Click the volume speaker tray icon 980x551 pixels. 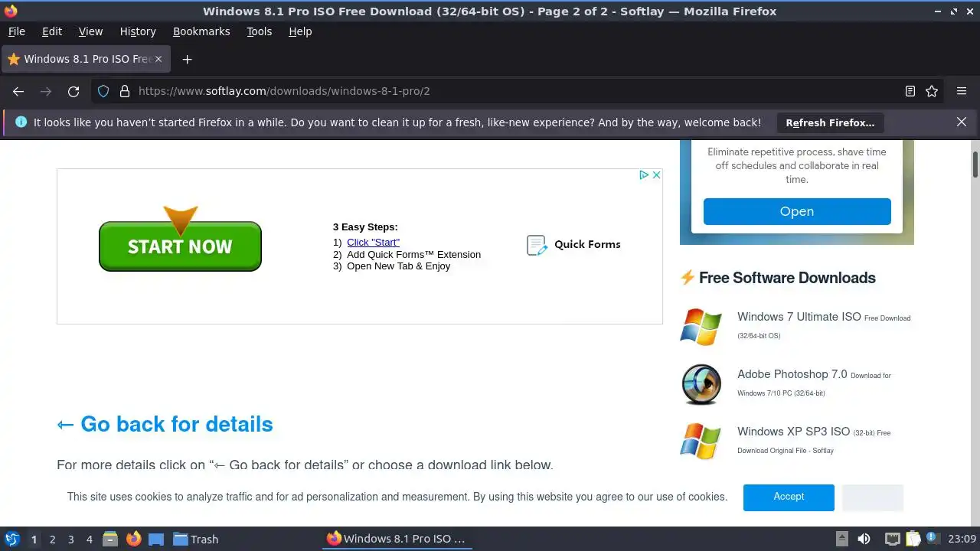[864, 539]
